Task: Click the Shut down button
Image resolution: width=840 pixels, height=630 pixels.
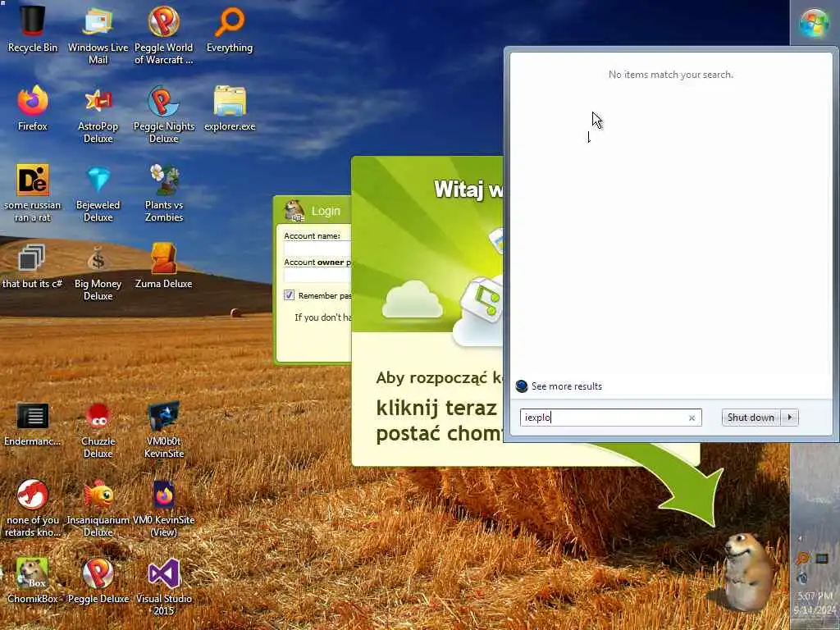Action: point(751,418)
